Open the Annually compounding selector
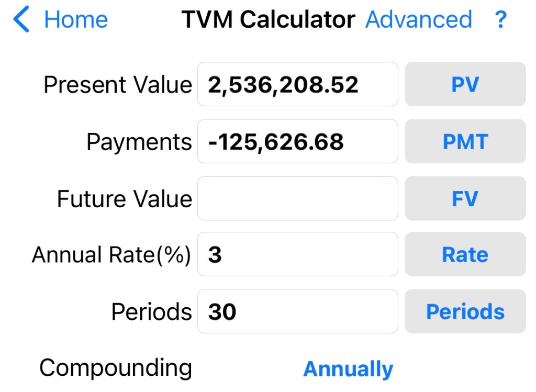The image size is (536, 392). point(348,369)
